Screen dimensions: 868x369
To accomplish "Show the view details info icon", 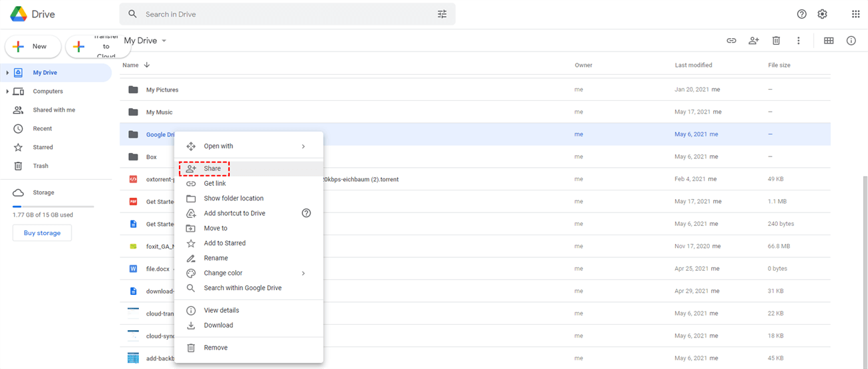I will (851, 41).
